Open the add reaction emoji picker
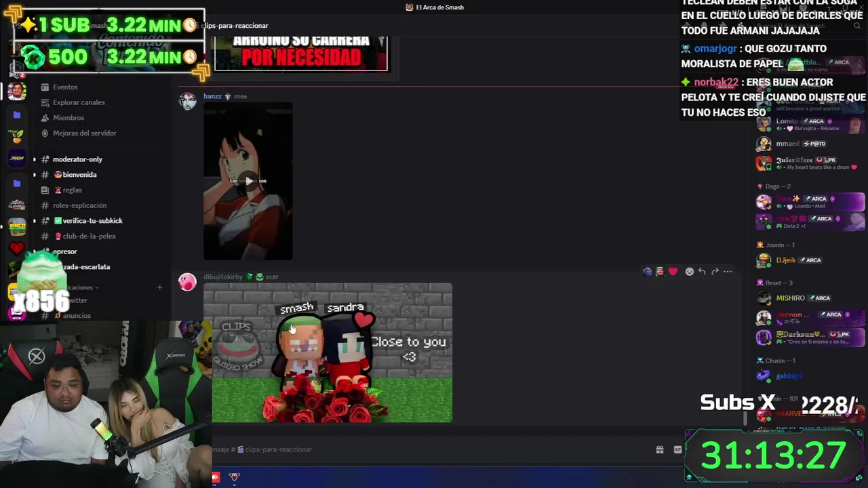The image size is (868, 488). tap(689, 272)
